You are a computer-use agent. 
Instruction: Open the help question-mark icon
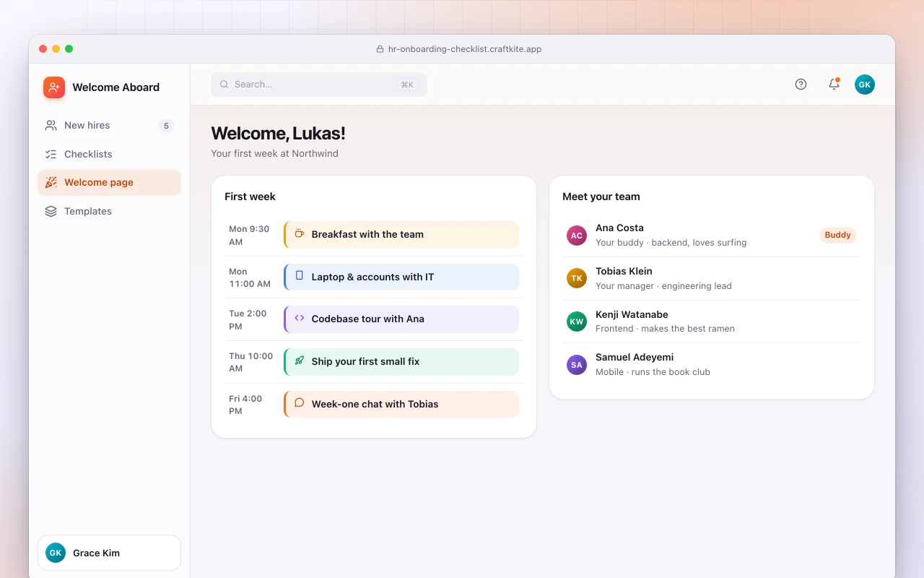coord(801,85)
